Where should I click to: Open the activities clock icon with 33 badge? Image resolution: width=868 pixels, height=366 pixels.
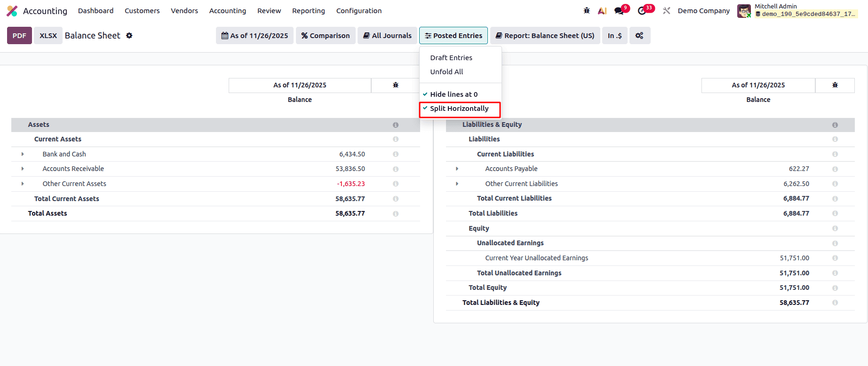[642, 10]
